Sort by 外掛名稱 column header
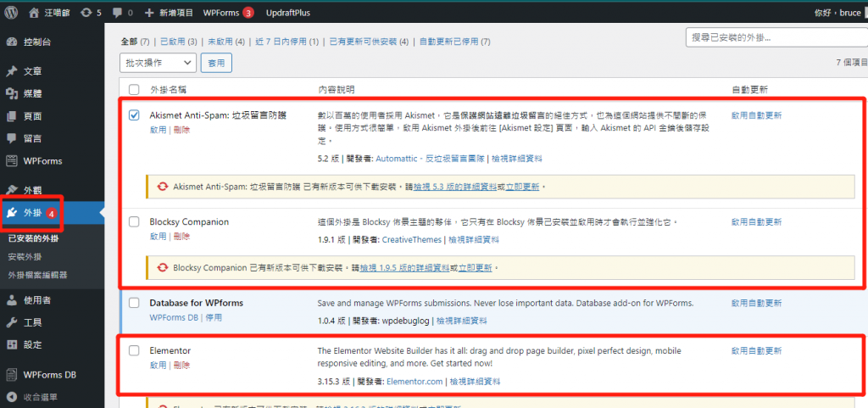The width and height of the screenshot is (868, 408). [x=168, y=90]
